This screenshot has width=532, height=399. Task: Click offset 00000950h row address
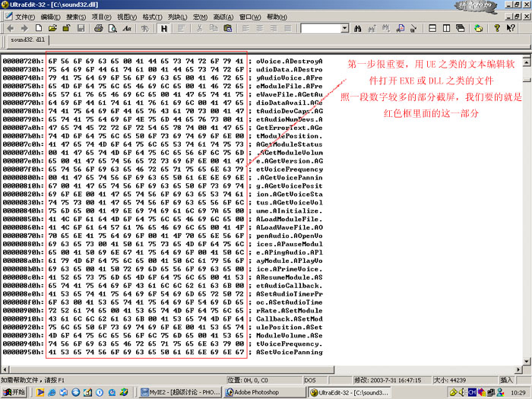click(23, 352)
